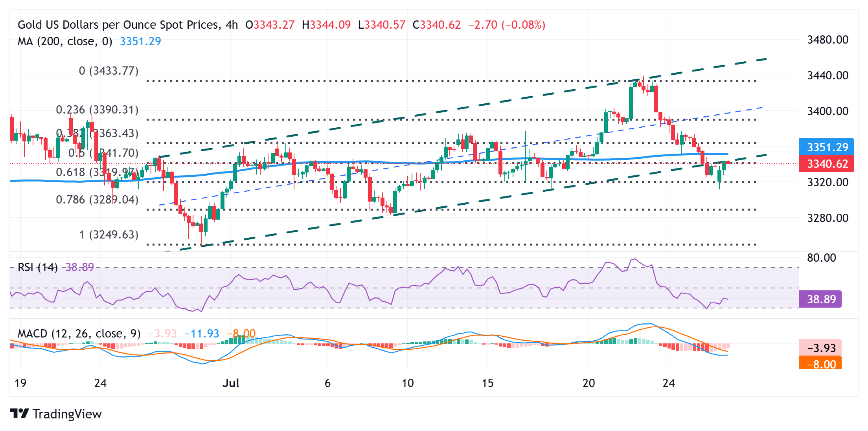This screenshot has height=431, width=868.
Task: Click the orange -8.00 signal value tag
Action: tap(820, 364)
